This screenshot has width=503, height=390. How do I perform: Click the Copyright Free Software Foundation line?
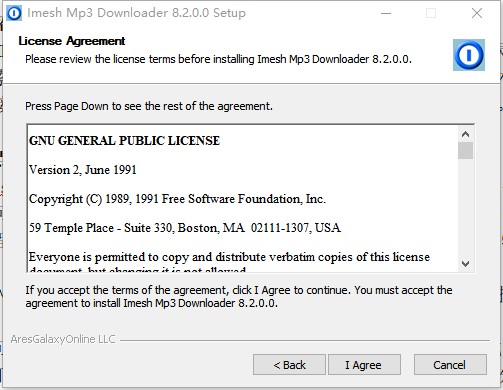coord(177,199)
